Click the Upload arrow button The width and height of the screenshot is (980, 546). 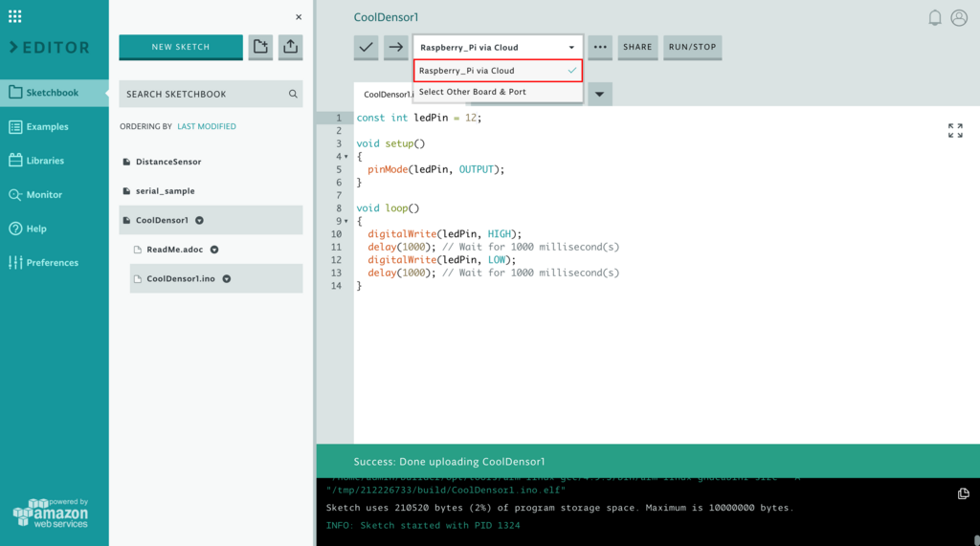click(395, 47)
